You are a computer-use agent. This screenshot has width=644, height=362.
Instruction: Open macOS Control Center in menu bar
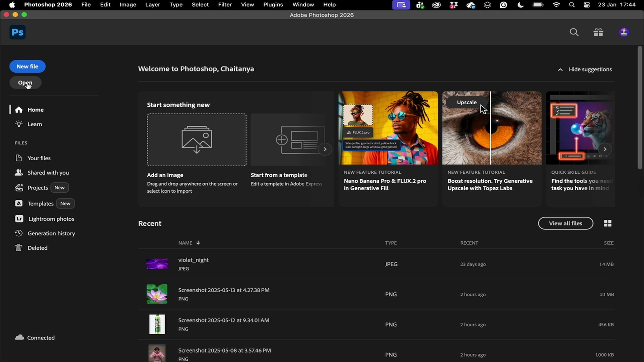(587, 5)
